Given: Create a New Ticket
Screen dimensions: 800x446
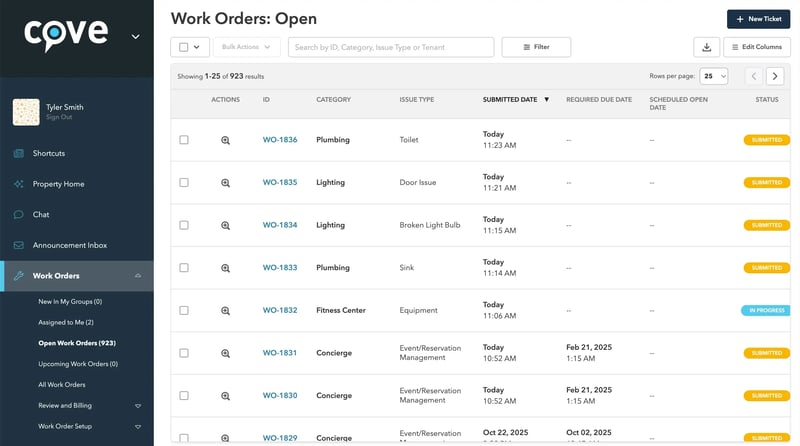Looking at the screenshot, I should point(758,19).
